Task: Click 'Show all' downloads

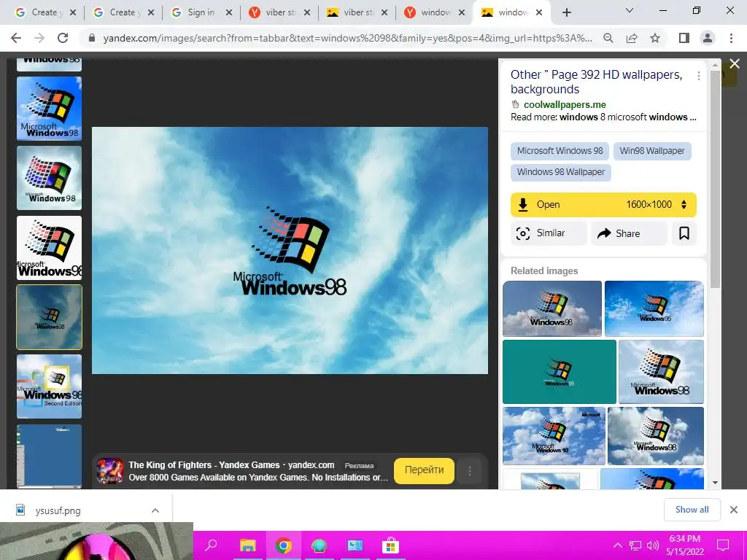Action: coord(692,510)
